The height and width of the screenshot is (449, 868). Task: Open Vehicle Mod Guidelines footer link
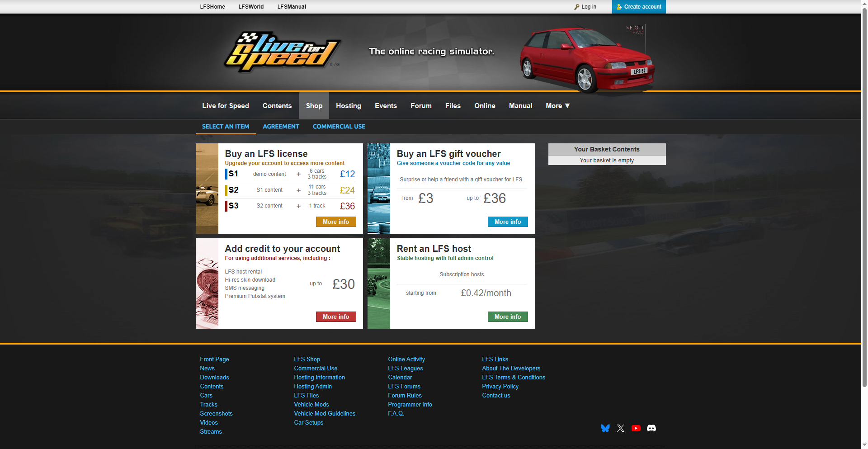pos(325,414)
